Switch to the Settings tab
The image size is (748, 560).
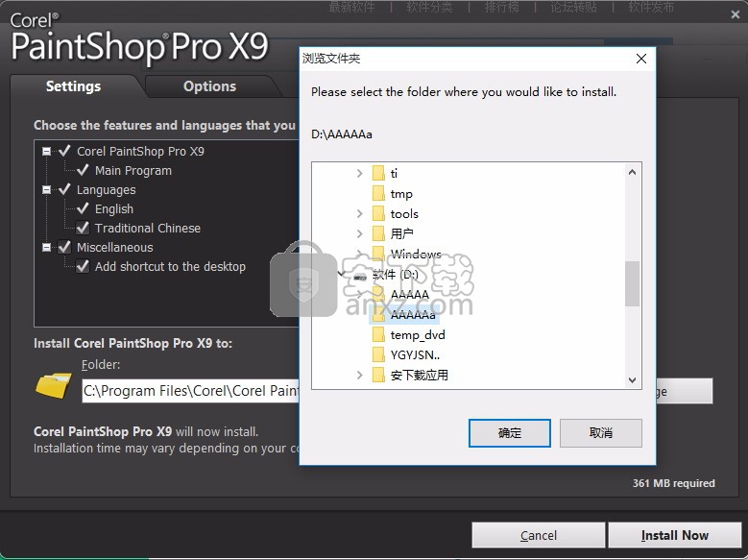click(x=73, y=86)
